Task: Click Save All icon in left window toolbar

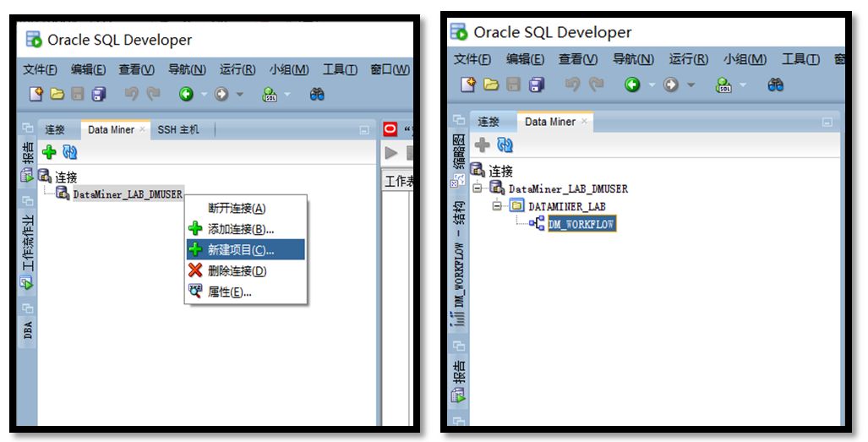Action: click(99, 94)
